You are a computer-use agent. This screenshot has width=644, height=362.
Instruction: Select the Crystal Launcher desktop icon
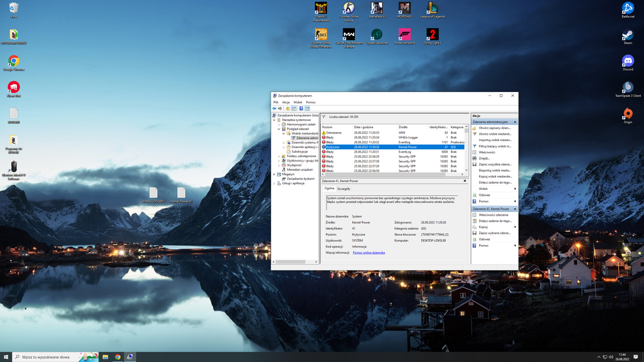tap(377, 37)
